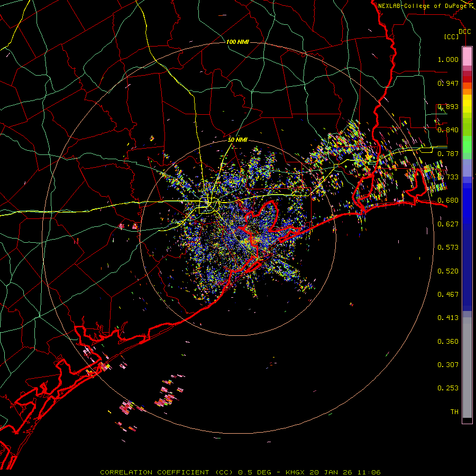Click the TH threshold label
Screen dimensions: 476x476
click(454, 412)
